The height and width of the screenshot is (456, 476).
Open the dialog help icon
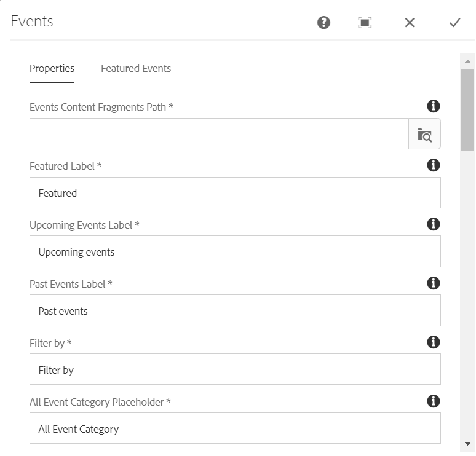click(323, 23)
